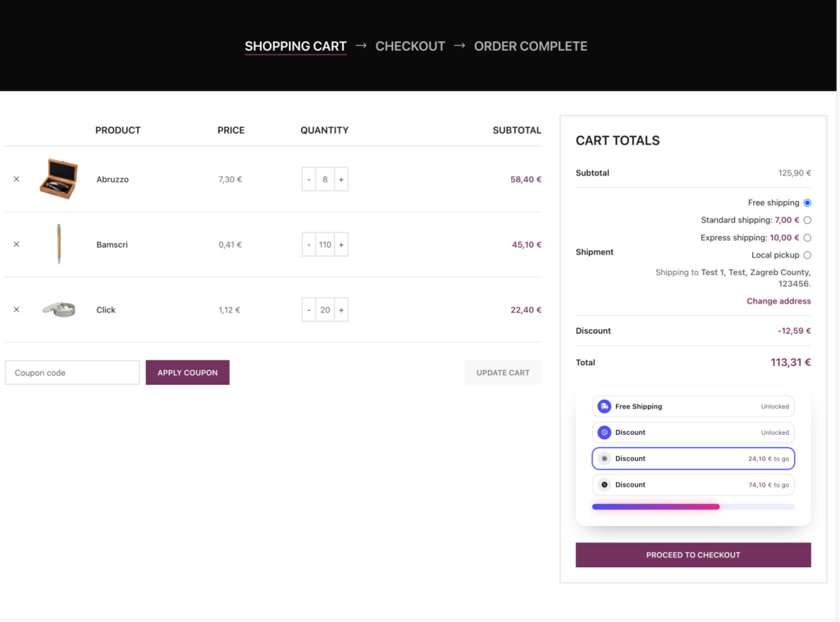Decrease Abruzzo quantity with minus button
The height and width of the screenshot is (622, 840).
pos(308,180)
